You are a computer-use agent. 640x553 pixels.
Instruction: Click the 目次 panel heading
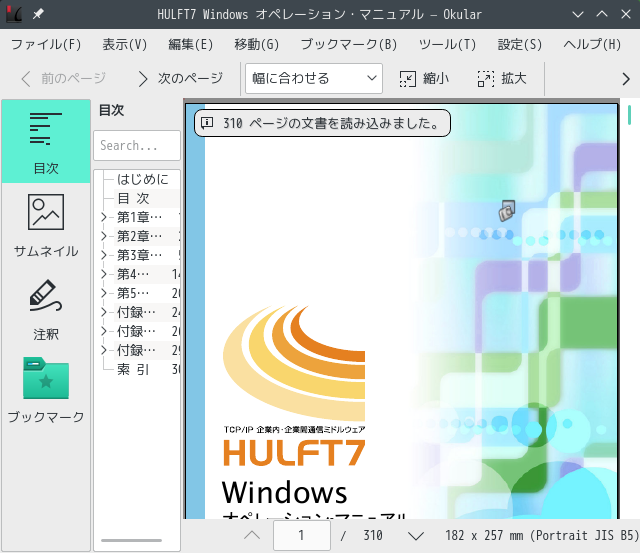click(x=111, y=110)
